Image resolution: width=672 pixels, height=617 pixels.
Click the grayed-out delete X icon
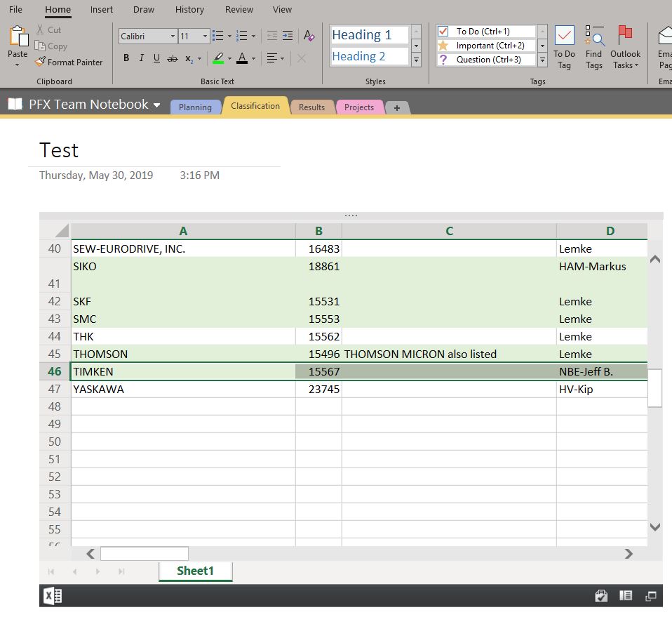(302, 58)
